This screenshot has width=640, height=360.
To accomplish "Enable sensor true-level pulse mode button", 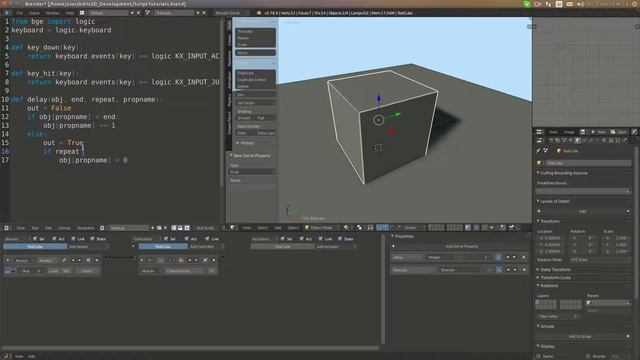I will pos(8,271).
